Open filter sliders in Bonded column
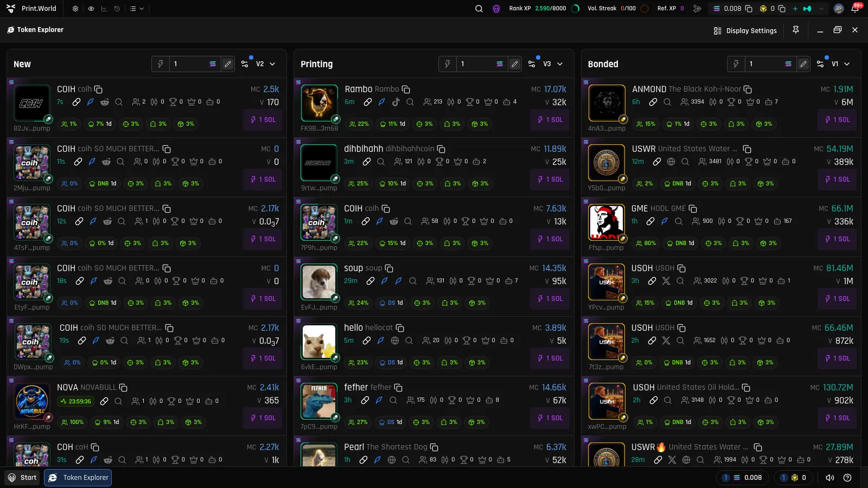Image resolution: width=868 pixels, height=488 pixels. coord(820,64)
